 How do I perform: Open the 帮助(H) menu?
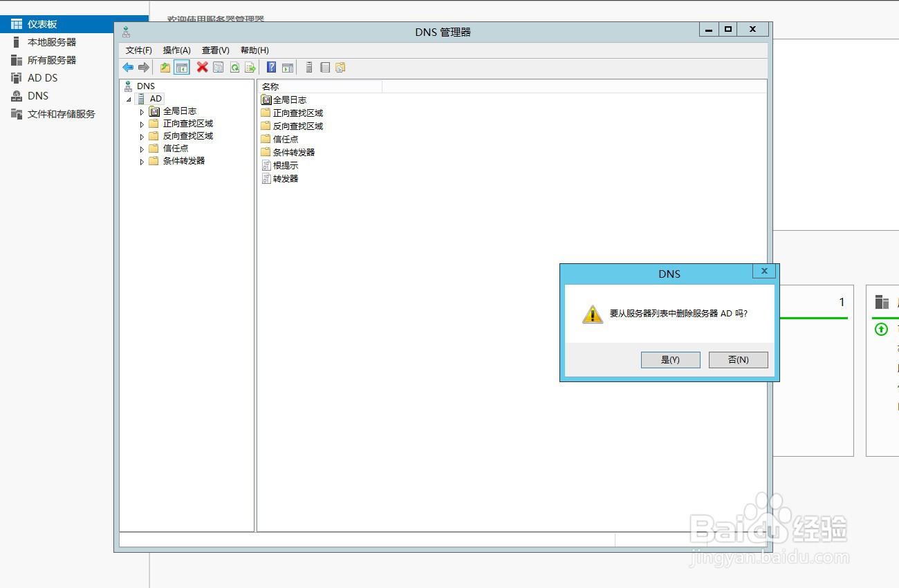[x=254, y=50]
